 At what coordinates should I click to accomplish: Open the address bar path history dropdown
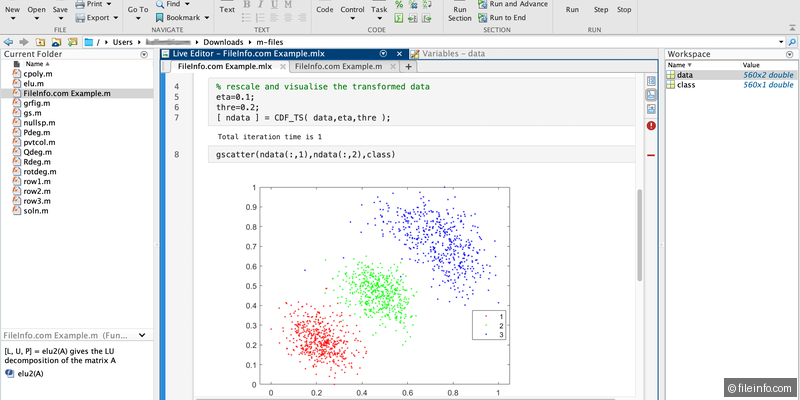(x=781, y=42)
